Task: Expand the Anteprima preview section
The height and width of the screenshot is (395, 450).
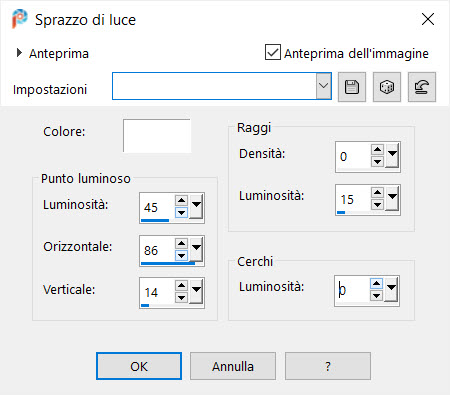Action: 19,53
